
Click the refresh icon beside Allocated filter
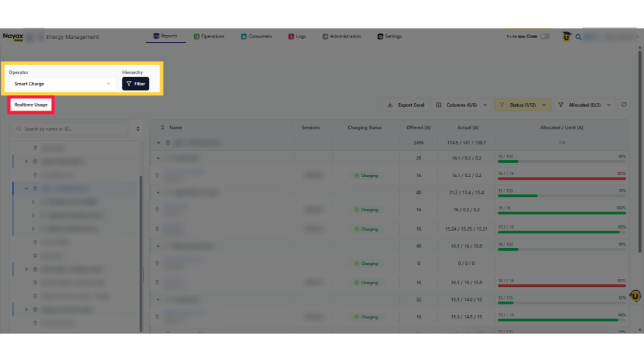click(x=624, y=105)
